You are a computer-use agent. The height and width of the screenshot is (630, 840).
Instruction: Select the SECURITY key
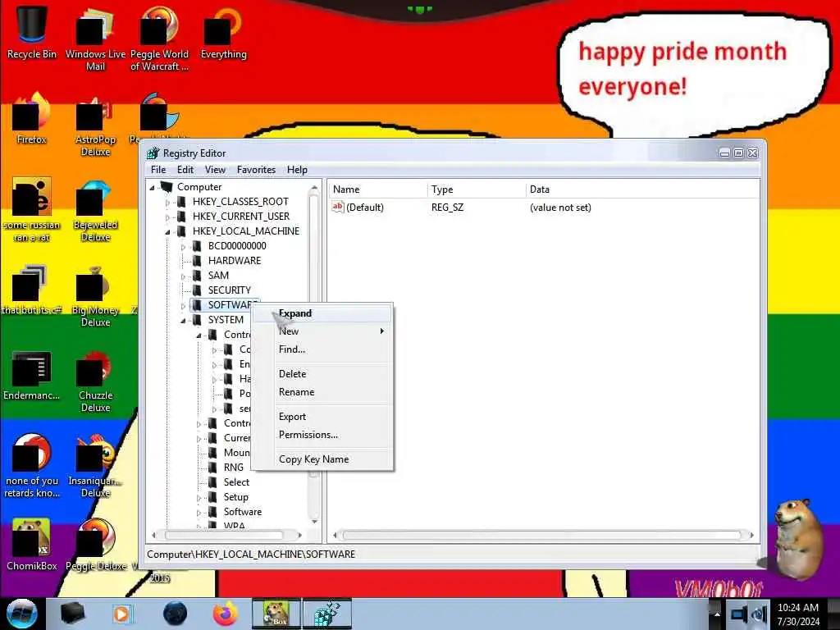pos(229,290)
